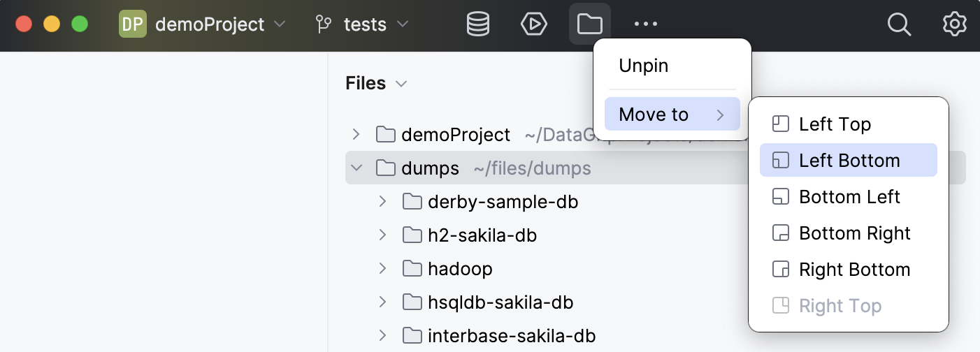Open the more tool windows ellipsis
Image resolution: width=980 pixels, height=352 pixels.
[x=646, y=24]
